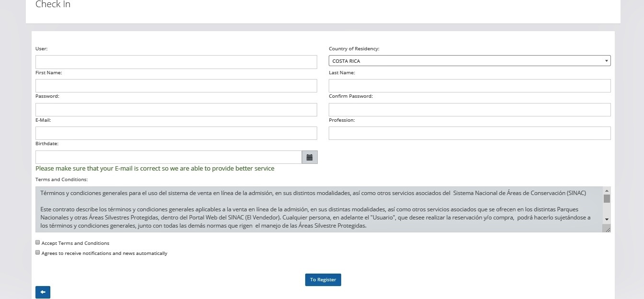Viewport: 644px width, 299px height.
Task: Click the 'Terms and Conditions:' label
Action: (61, 180)
